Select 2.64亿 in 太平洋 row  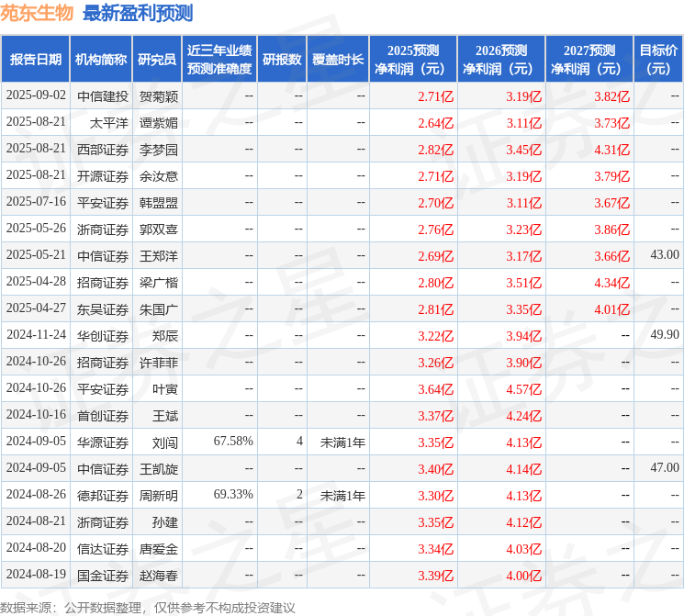click(435, 123)
